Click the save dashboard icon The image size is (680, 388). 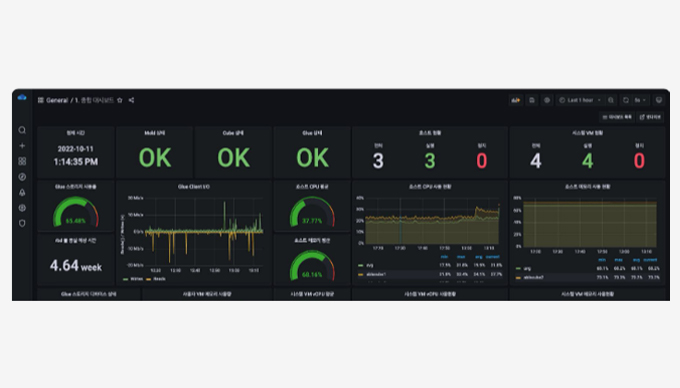532,100
